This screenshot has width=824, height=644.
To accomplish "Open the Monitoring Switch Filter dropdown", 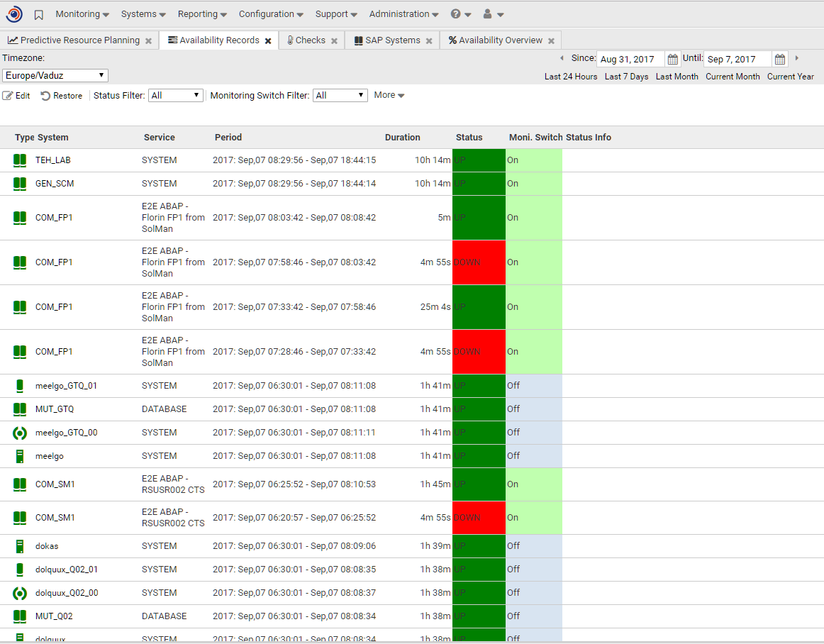I will (340, 95).
